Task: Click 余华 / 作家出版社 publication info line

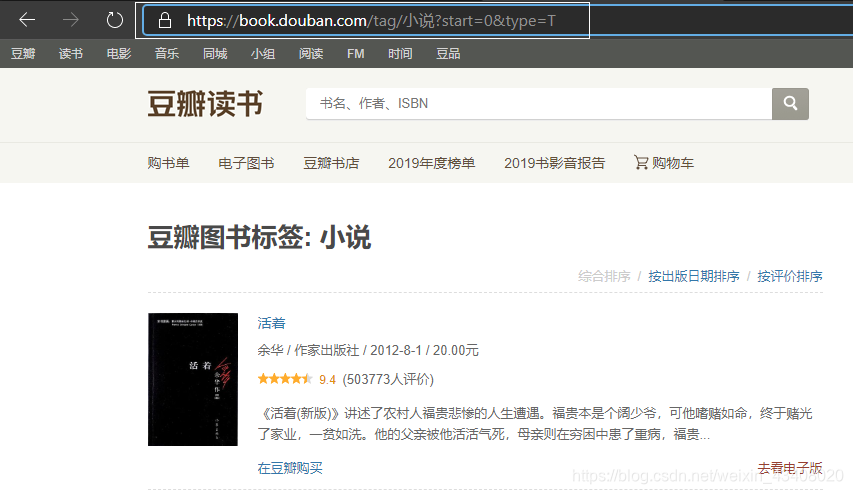Action: [x=368, y=350]
